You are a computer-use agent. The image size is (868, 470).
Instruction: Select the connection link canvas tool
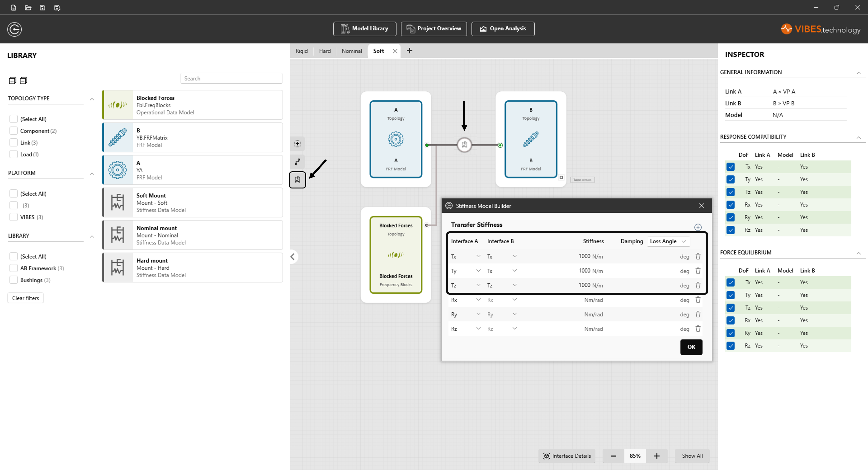click(297, 162)
